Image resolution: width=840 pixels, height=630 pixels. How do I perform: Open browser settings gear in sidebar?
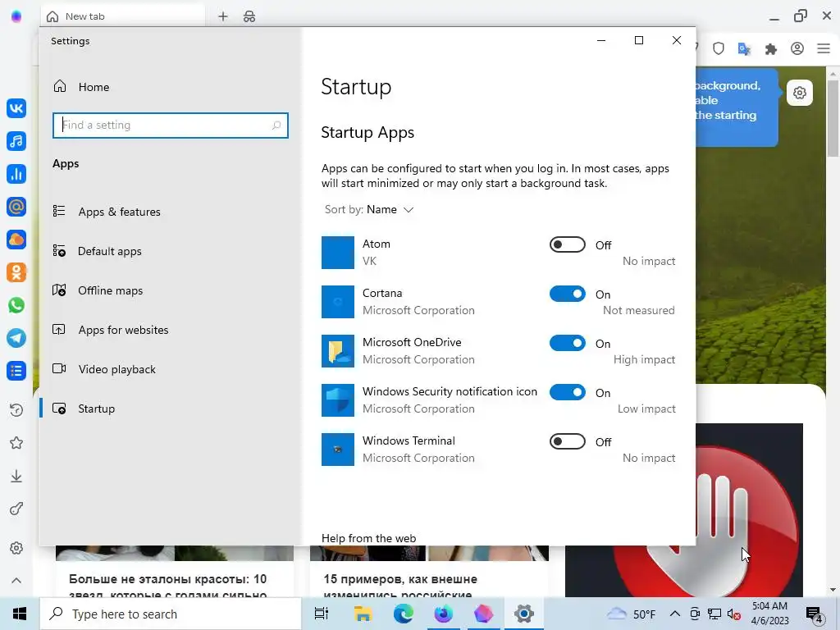[x=16, y=548]
